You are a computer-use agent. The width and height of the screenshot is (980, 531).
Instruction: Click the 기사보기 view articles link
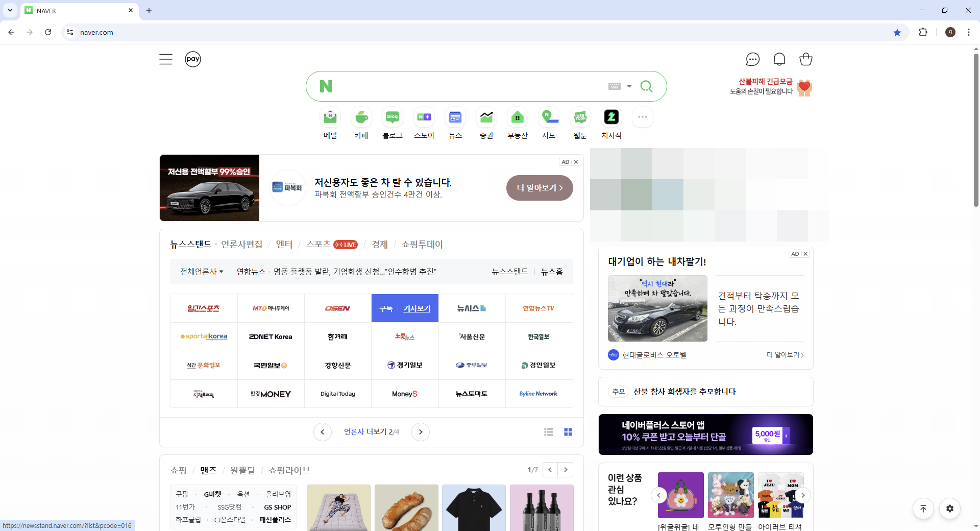point(417,309)
